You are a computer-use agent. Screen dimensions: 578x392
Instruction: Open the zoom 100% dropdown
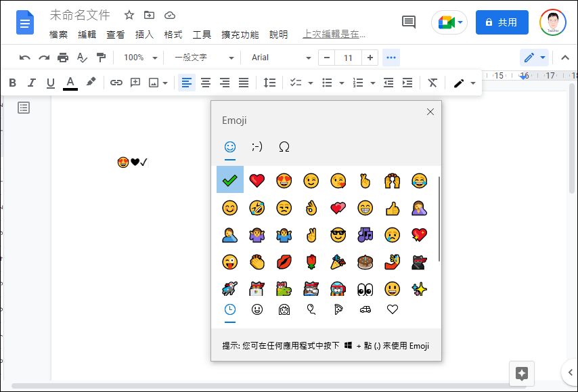140,58
